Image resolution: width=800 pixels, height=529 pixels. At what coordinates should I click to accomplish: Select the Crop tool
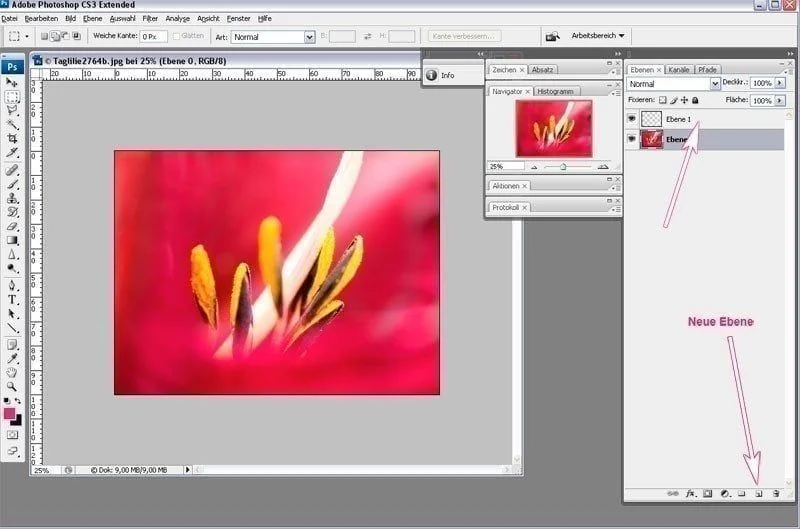(x=12, y=138)
